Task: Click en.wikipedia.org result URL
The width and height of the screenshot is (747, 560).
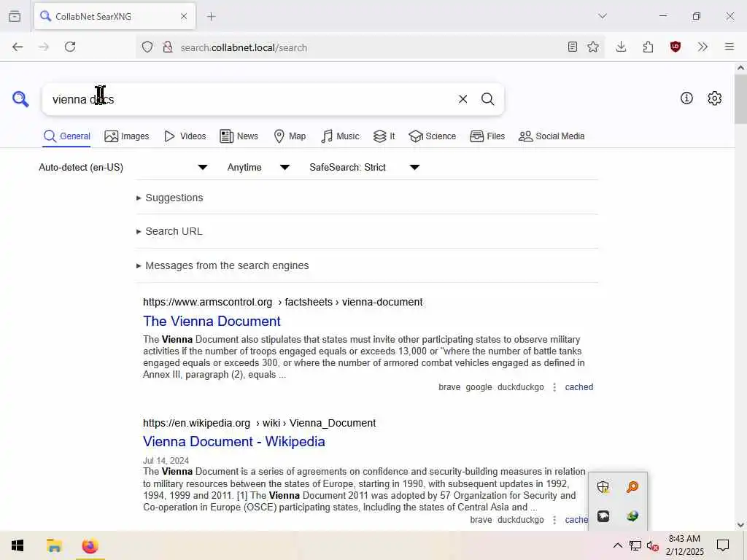Action: [259, 423]
